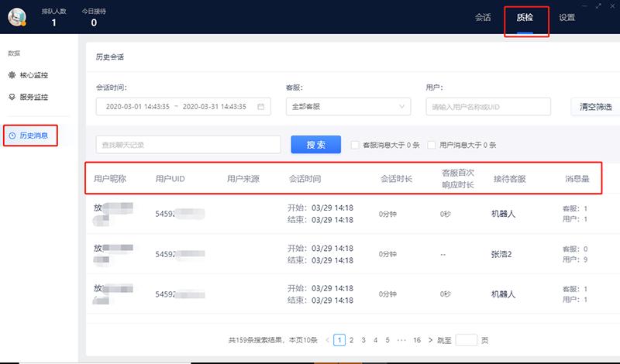Click the 服务监控 sidebar icon

click(x=12, y=98)
